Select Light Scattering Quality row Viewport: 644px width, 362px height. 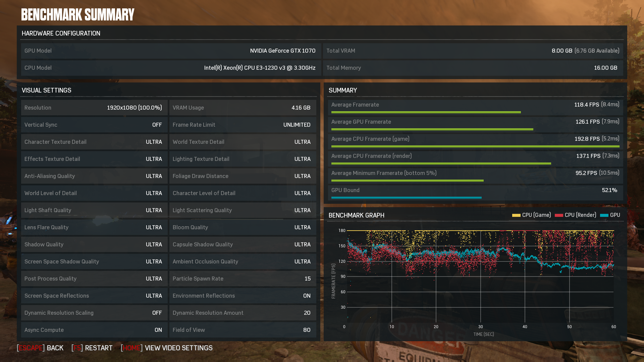243,210
